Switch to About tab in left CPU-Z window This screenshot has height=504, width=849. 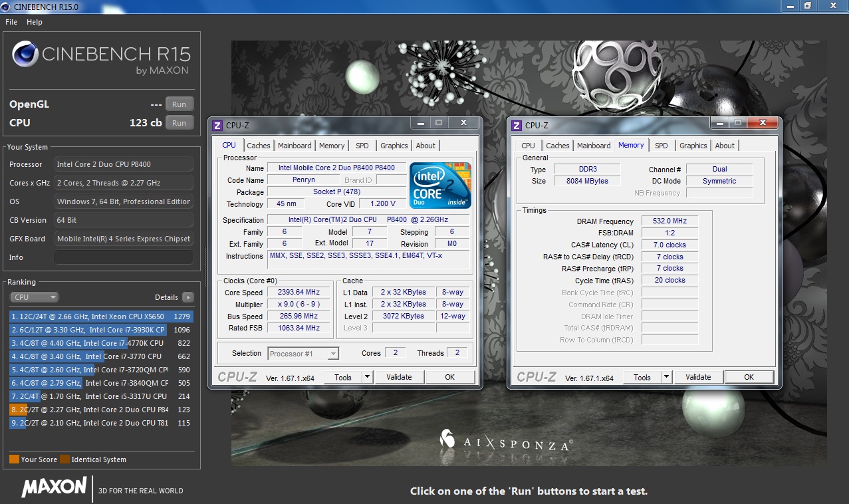(425, 146)
